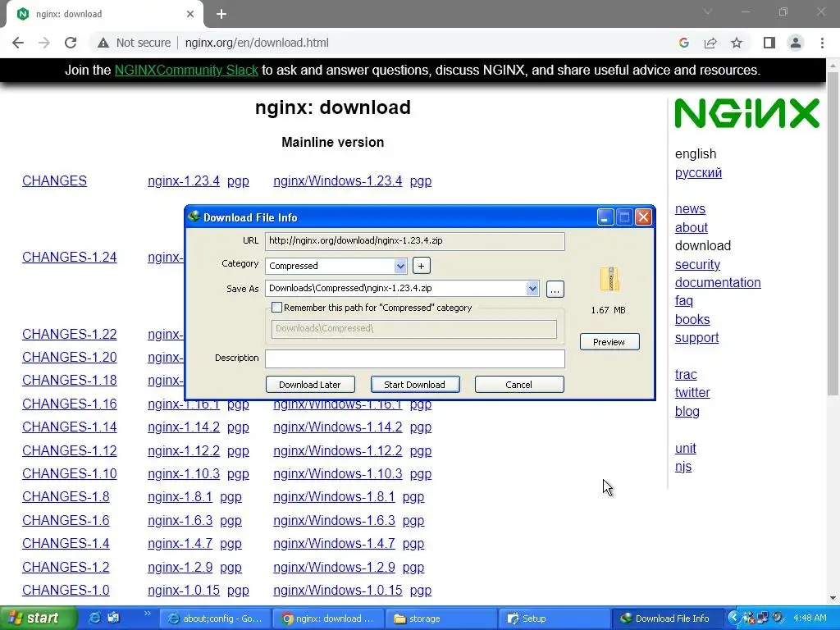840x630 pixels.
Task: Click the Not secure warning icon
Action: [x=103, y=43]
